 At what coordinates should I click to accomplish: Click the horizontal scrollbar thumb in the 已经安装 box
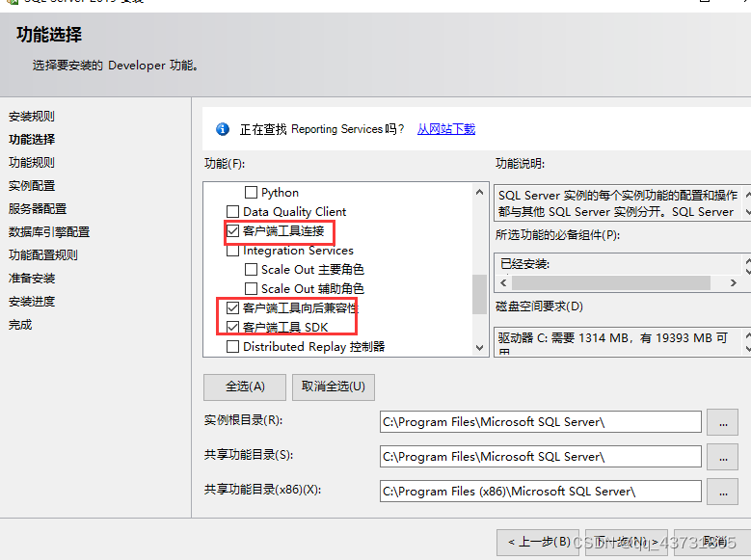pos(610,282)
